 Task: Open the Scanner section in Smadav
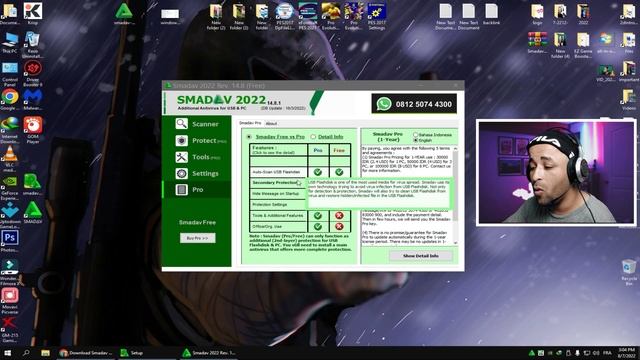[197, 124]
